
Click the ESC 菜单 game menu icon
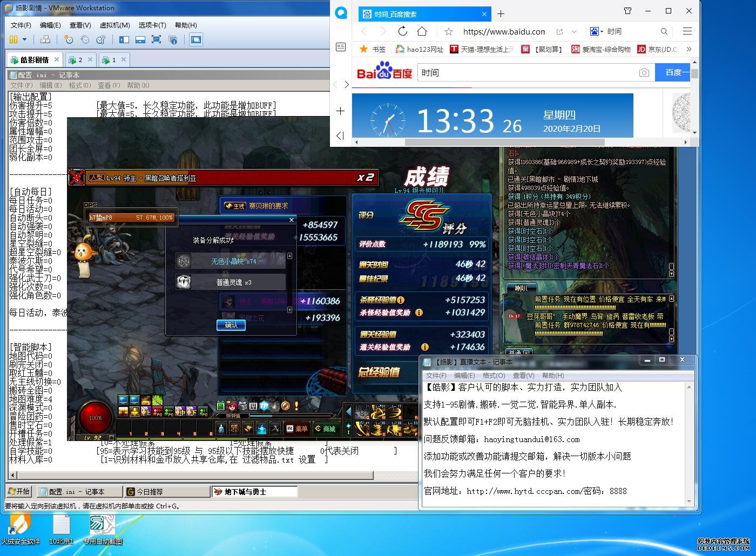point(297,429)
